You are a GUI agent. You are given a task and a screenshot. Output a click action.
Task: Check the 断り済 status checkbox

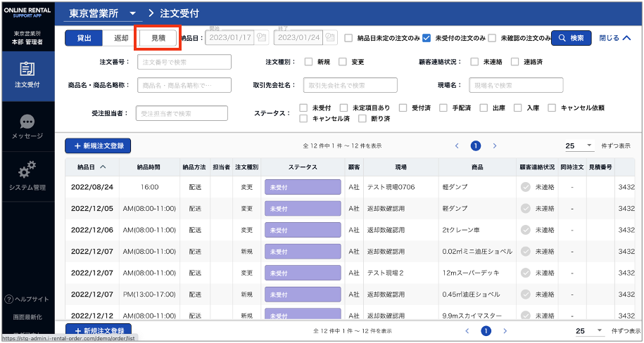tap(362, 119)
